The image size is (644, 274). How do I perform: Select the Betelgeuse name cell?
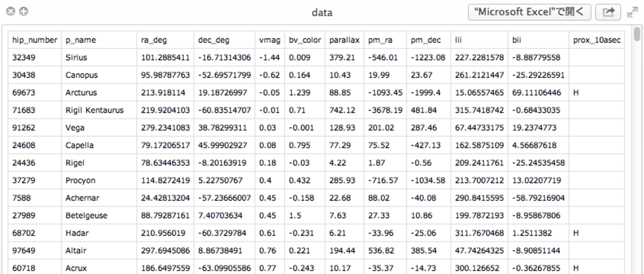86,215
